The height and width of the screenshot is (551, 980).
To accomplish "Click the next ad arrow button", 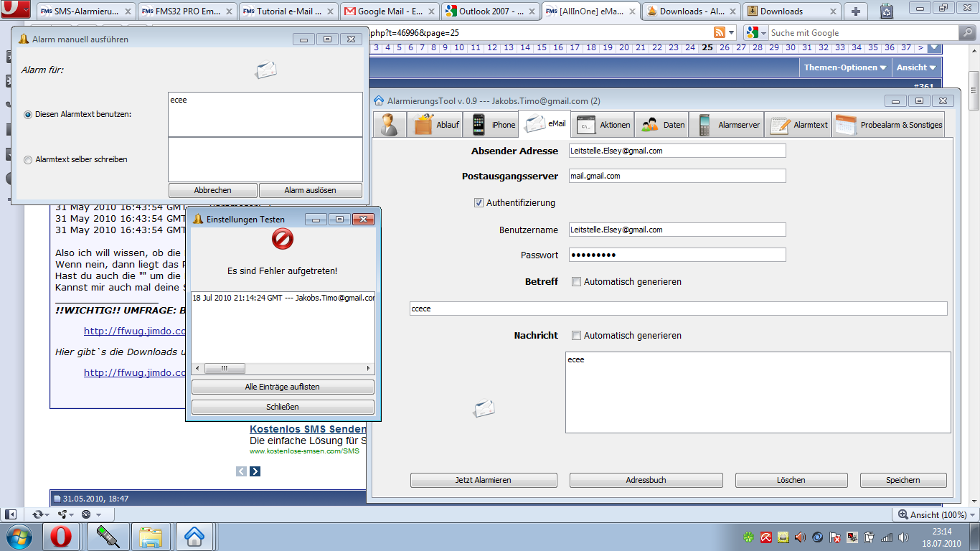I will (255, 471).
